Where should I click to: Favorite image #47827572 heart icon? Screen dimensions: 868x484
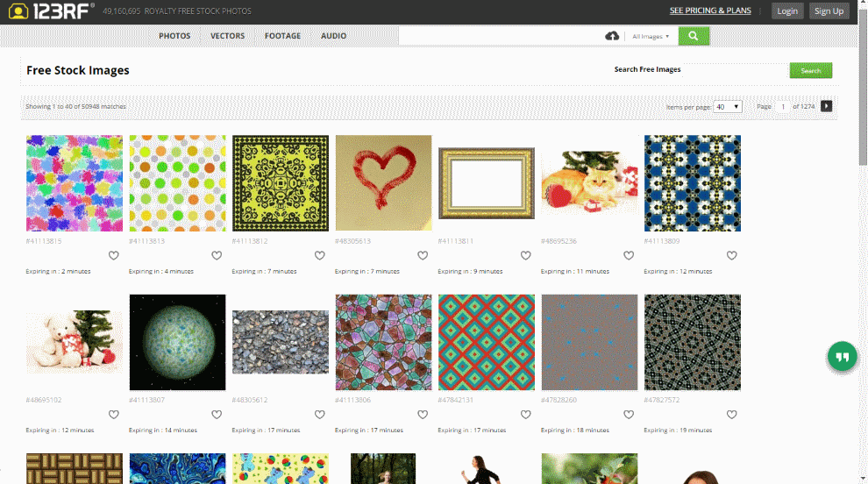731,414
